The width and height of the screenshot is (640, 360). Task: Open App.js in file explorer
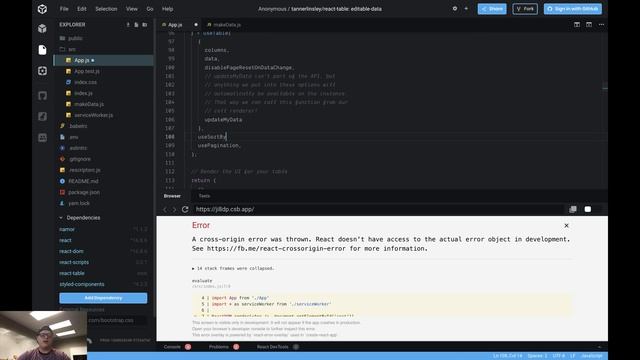(104, 60)
